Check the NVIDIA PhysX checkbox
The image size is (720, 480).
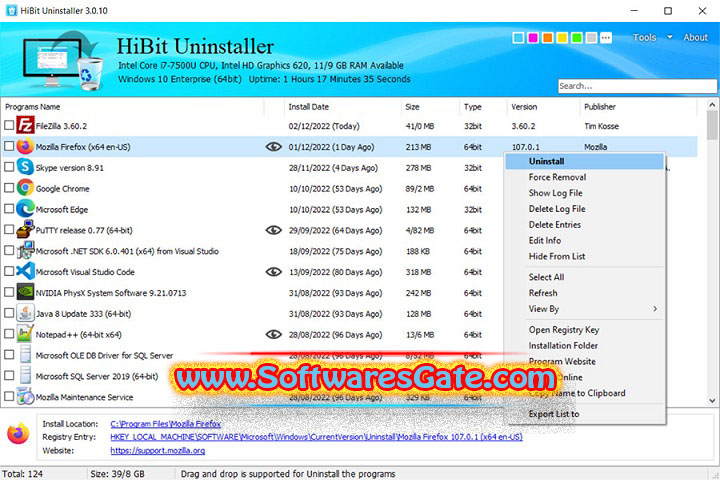[x=9, y=292]
